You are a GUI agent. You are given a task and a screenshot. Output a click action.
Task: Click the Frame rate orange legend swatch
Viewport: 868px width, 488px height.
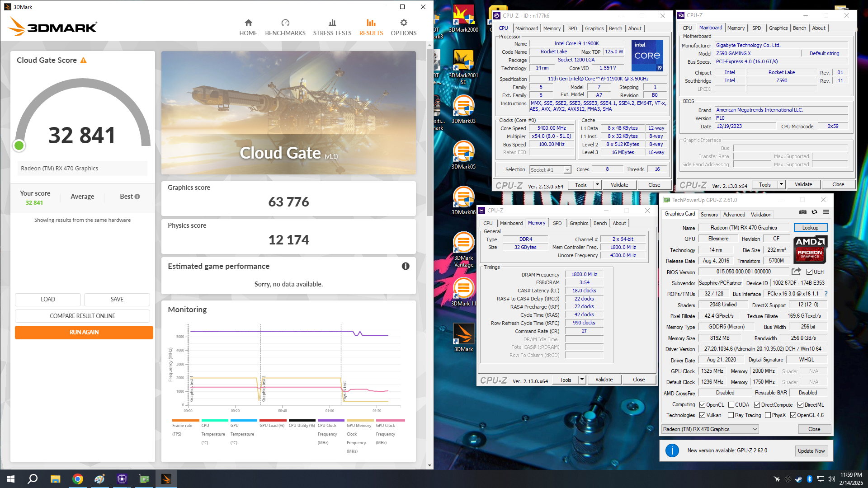[185, 420]
